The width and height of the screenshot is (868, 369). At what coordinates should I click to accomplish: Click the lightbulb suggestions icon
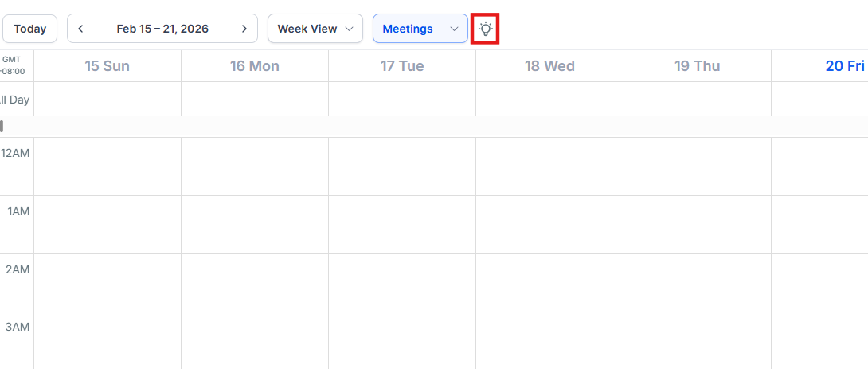486,29
